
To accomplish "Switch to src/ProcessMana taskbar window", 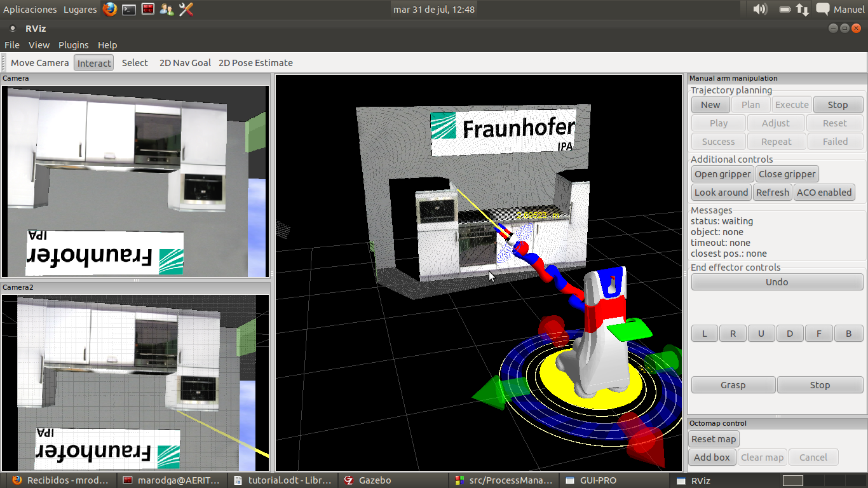I will coord(505,480).
